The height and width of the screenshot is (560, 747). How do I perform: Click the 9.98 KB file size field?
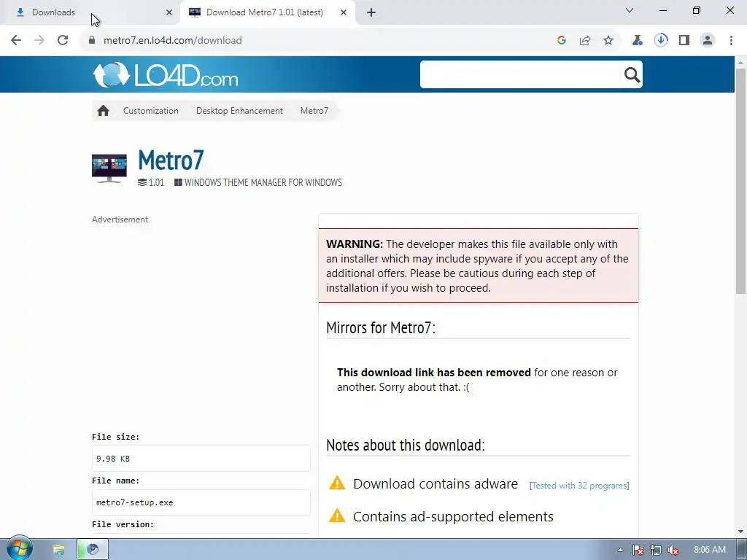[x=201, y=459]
